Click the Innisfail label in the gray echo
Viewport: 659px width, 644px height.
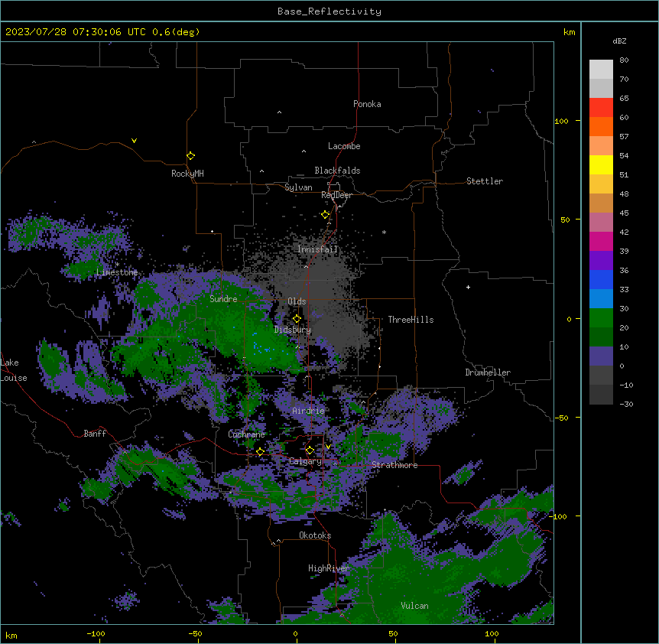click(x=317, y=249)
